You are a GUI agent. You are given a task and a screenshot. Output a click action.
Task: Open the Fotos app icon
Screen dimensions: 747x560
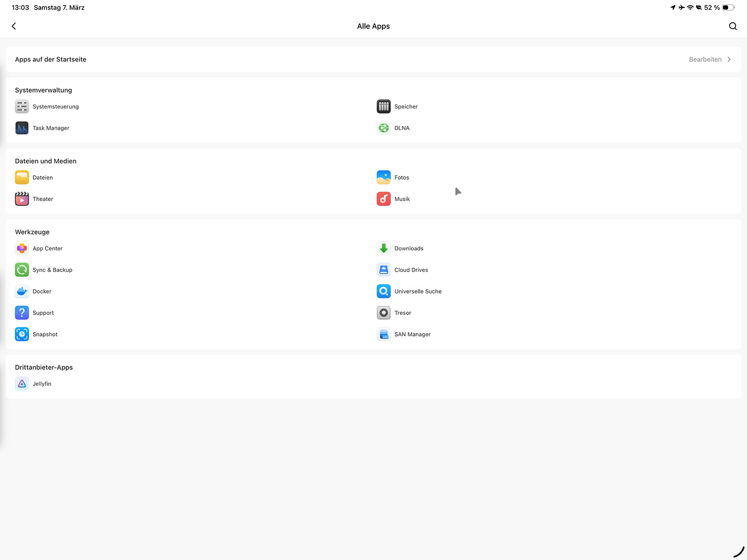click(383, 178)
